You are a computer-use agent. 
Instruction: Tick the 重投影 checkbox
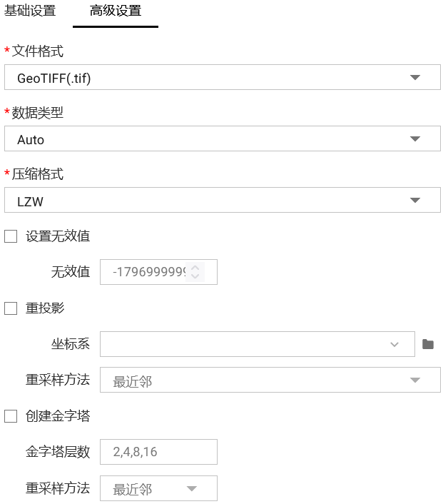[x=11, y=308]
